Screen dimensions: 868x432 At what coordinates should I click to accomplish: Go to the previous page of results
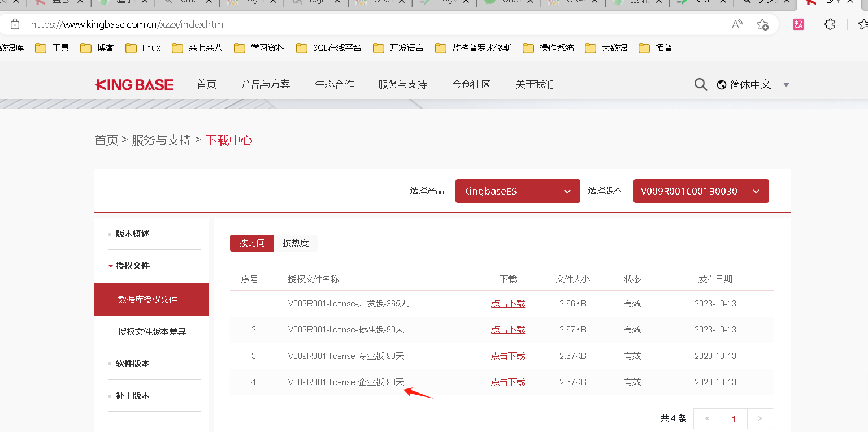pyautogui.click(x=707, y=419)
